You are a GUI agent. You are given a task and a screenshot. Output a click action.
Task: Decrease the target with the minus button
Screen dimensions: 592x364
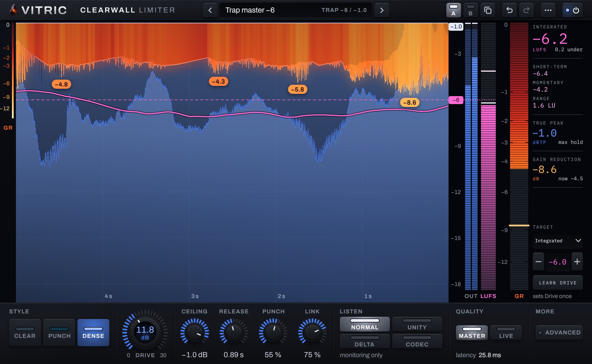click(538, 262)
